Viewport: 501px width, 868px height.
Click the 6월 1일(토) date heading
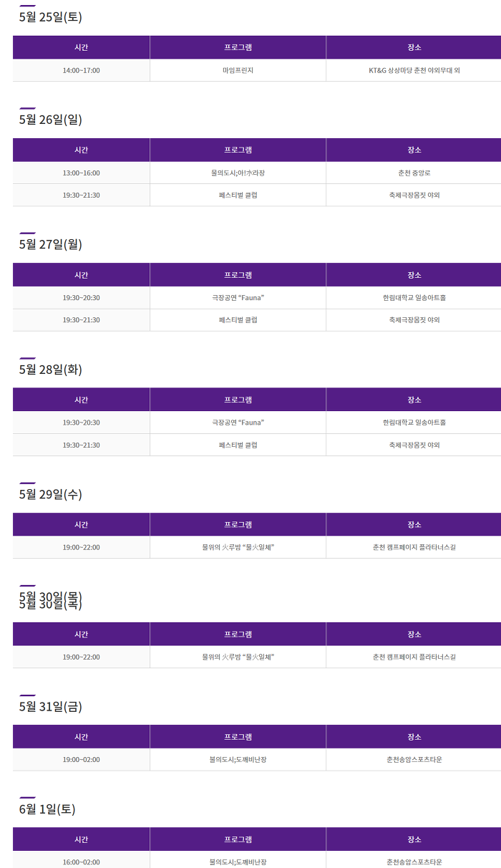click(47, 809)
